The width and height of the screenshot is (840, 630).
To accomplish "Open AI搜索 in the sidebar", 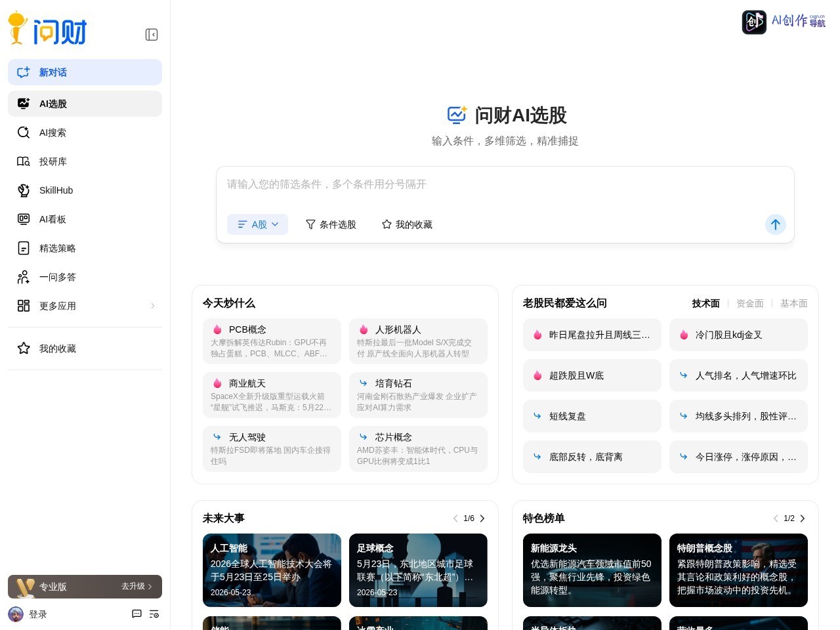I will tap(85, 133).
